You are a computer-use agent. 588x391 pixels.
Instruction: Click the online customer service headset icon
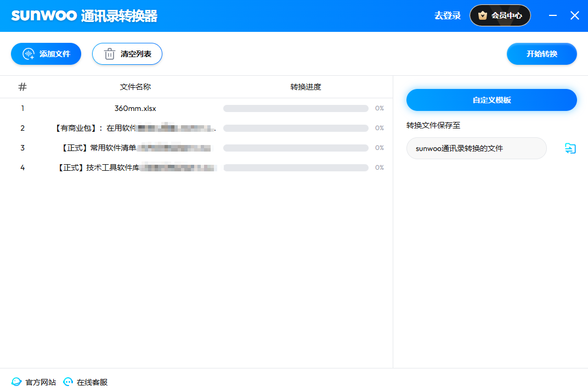(69, 382)
